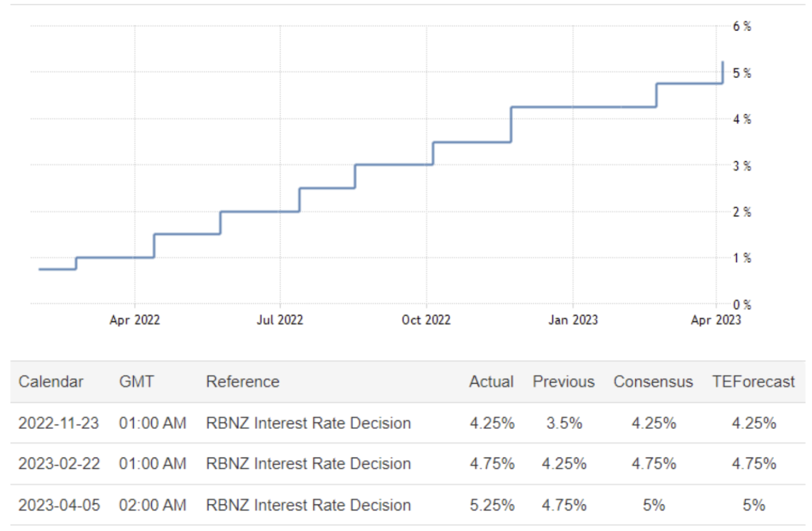Click the GMT column header

(x=136, y=381)
